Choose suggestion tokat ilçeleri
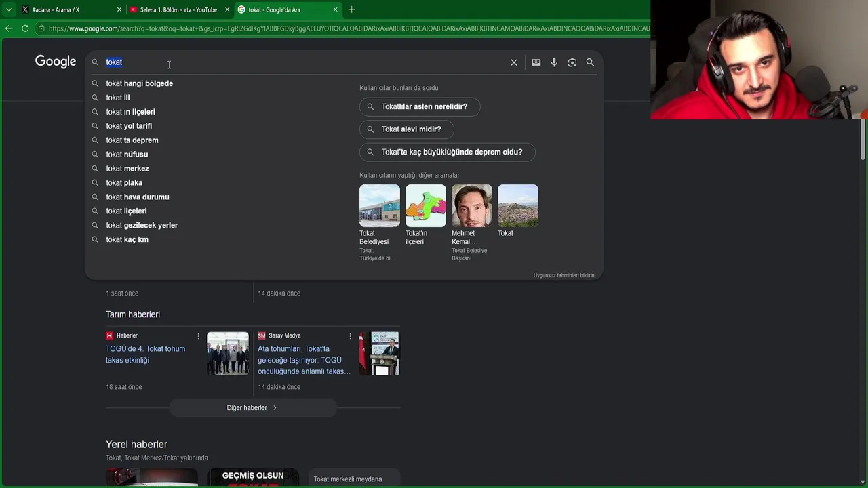 (126, 211)
